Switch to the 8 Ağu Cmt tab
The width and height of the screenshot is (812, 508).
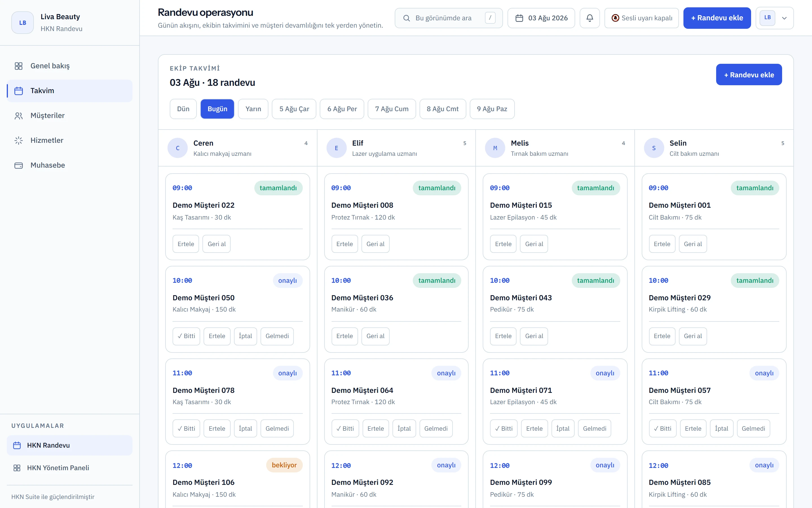(443, 109)
